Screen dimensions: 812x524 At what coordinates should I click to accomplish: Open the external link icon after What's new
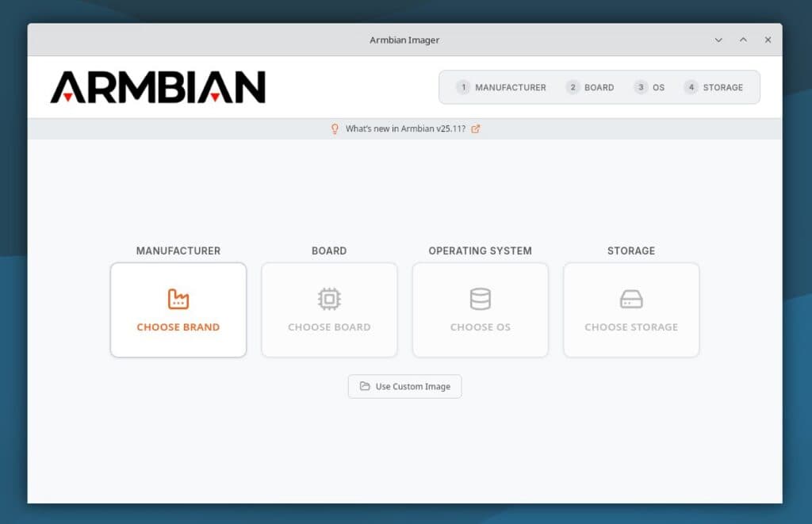pyautogui.click(x=475, y=128)
